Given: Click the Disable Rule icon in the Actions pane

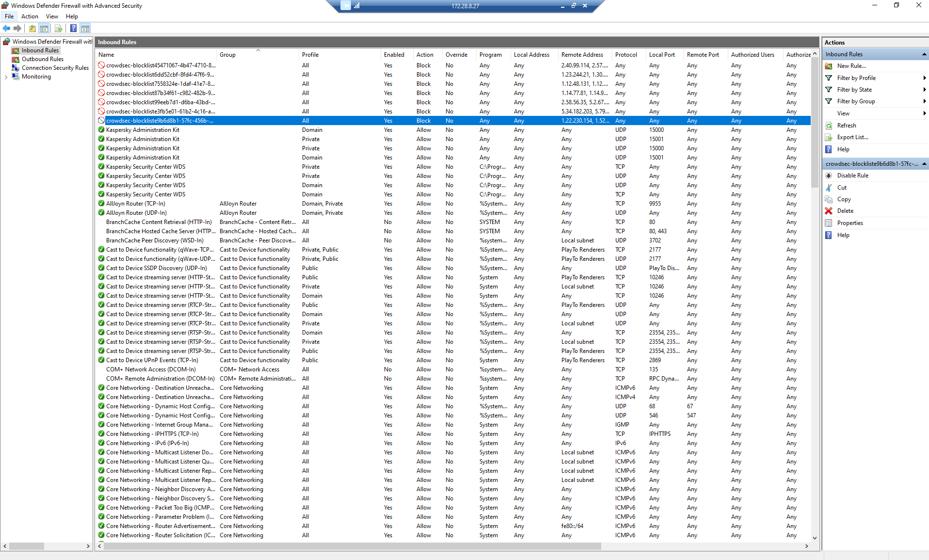Looking at the screenshot, I should [829, 176].
